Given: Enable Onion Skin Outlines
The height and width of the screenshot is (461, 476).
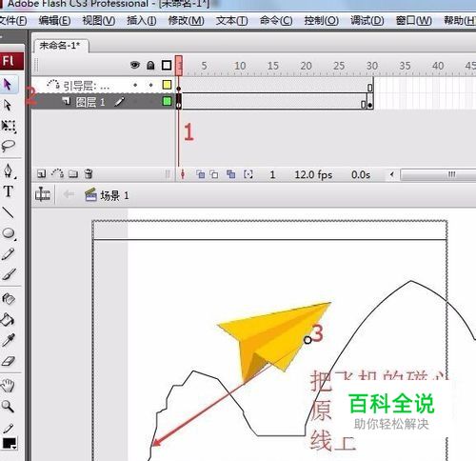Looking at the screenshot, I should coord(214,174).
